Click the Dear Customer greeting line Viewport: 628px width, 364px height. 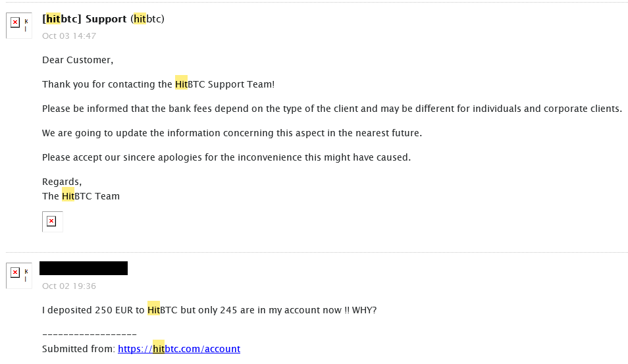78,60
